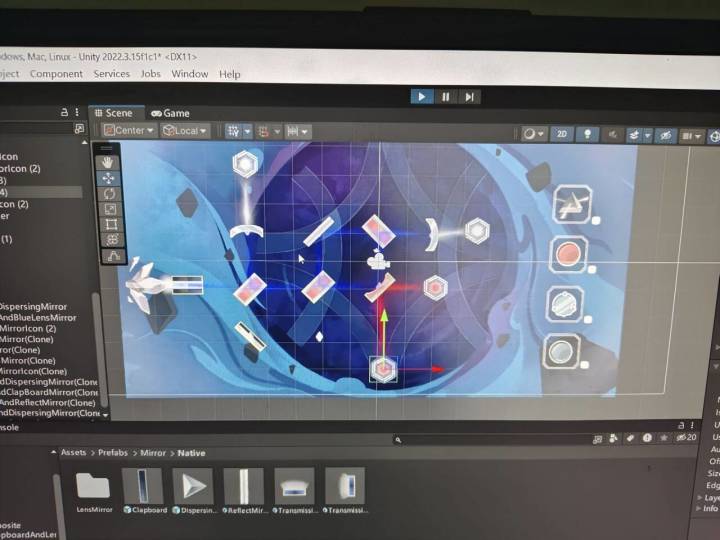Click the green Y-axis move gizmo arrow
The height and width of the screenshot is (540, 720).
(x=384, y=316)
